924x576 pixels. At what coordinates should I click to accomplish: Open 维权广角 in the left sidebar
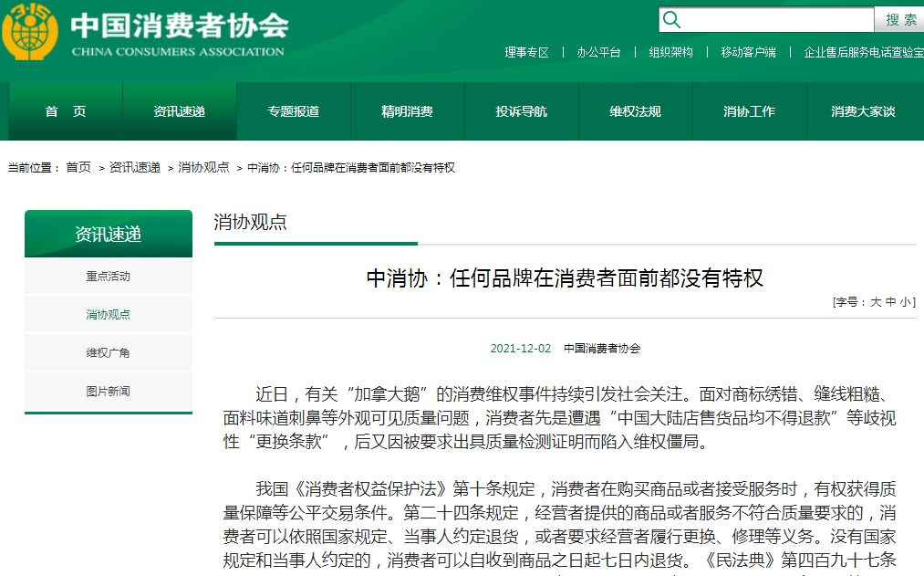pyautogui.click(x=109, y=353)
